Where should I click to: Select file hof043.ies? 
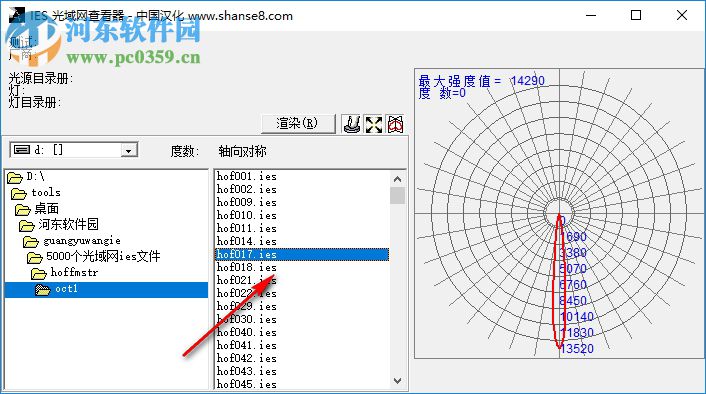pos(247,372)
